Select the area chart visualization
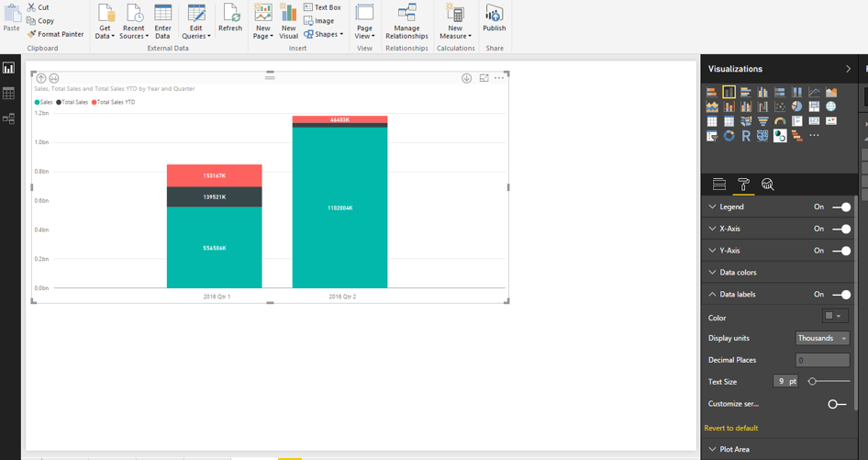Viewport: 868px width, 460px height. (x=831, y=92)
